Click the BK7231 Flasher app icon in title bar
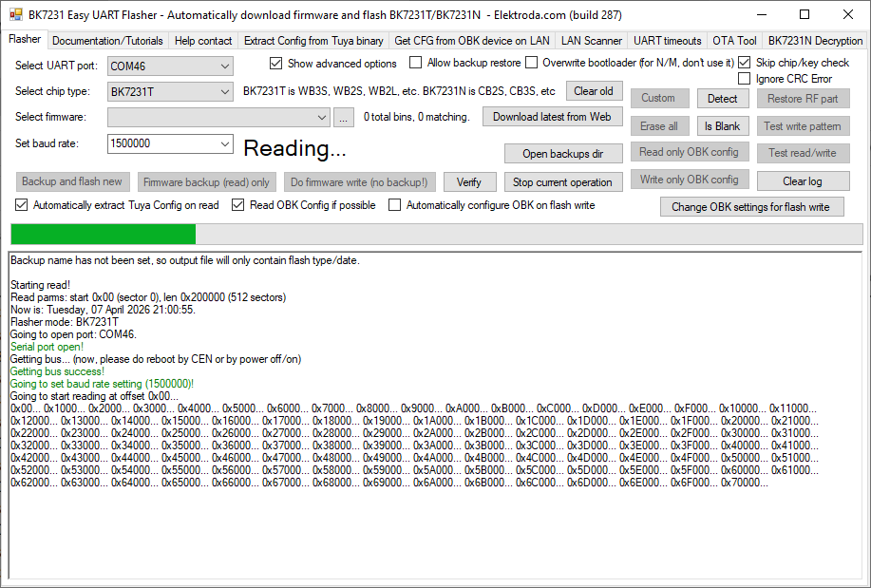The width and height of the screenshot is (871, 588). tap(15, 14)
